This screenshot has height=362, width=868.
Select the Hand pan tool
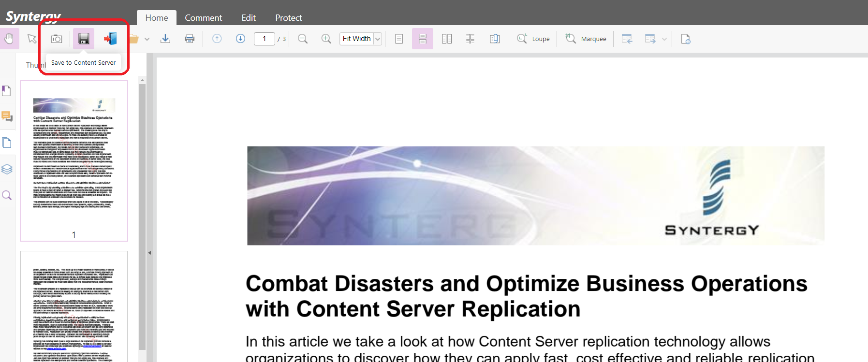[9, 39]
